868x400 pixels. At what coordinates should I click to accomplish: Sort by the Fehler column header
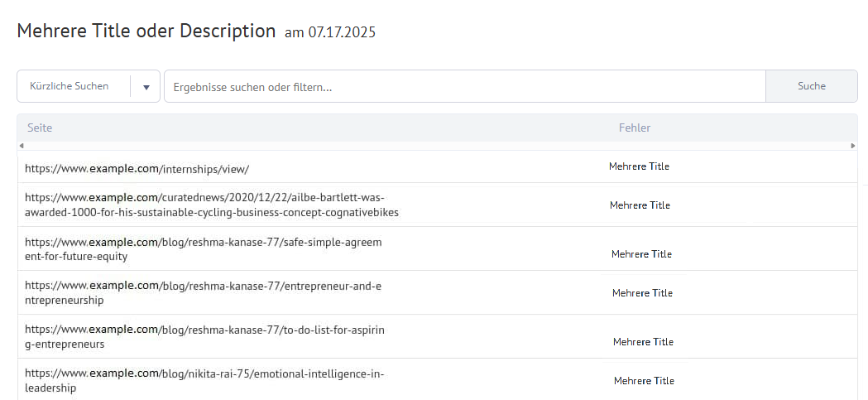[x=635, y=128]
